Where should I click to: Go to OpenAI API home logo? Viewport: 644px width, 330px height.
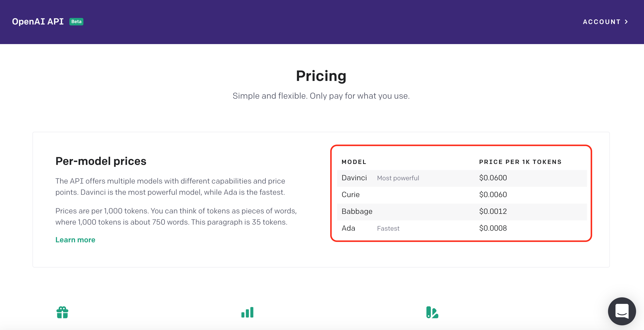[x=38, y=21]
